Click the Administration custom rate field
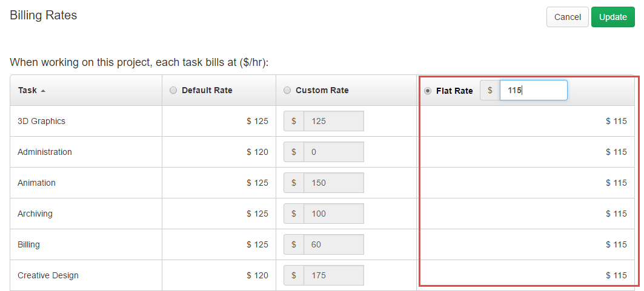 tap(333, 152)
